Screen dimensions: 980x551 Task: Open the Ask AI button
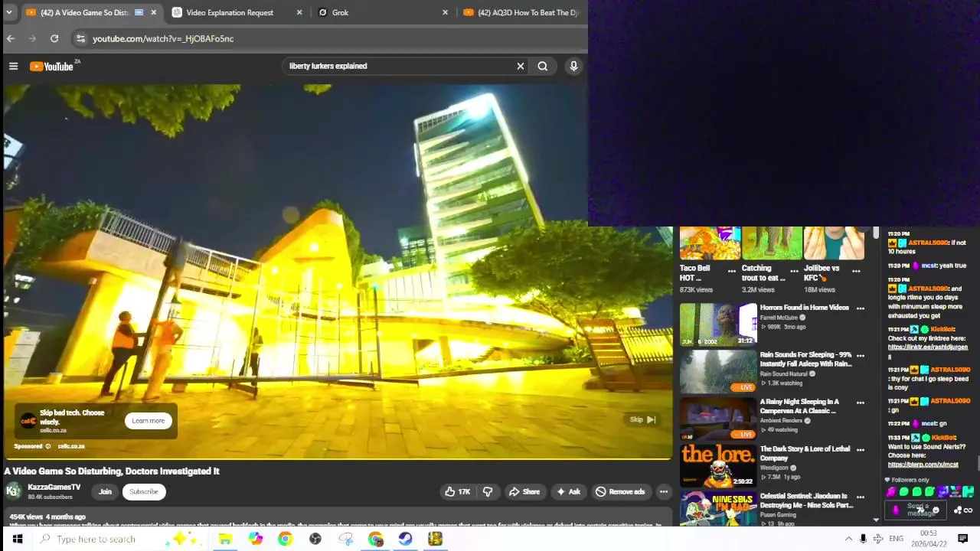568,491
